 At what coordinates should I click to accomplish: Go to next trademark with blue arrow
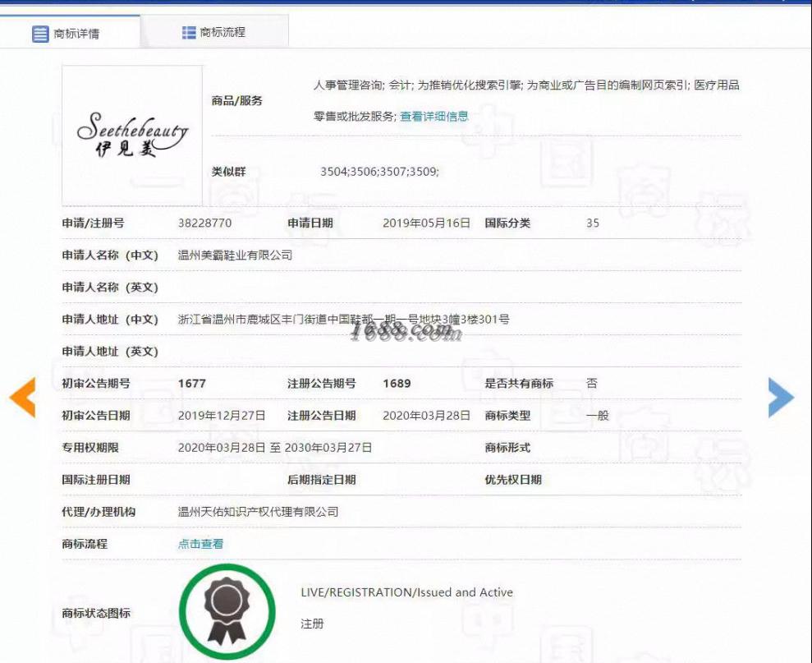781,398
